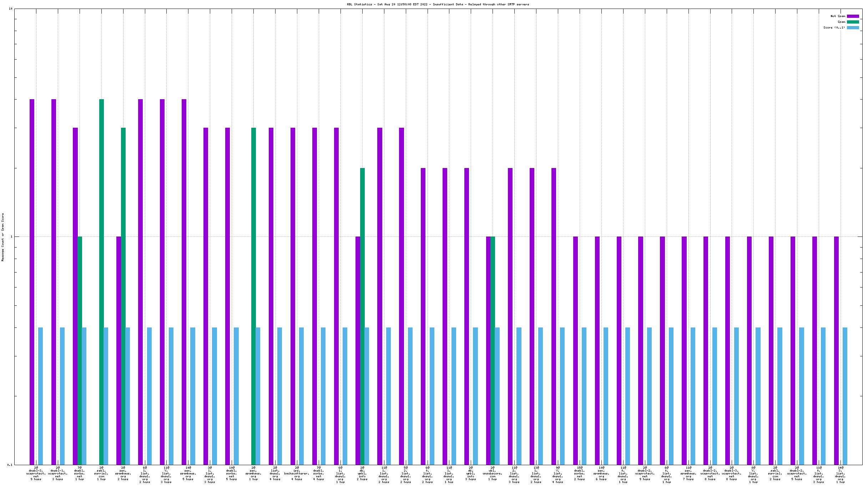Click the blue score bar for 14@ 3.list.dnswl.org
The image size is (868, 488).
pos(845,396)
